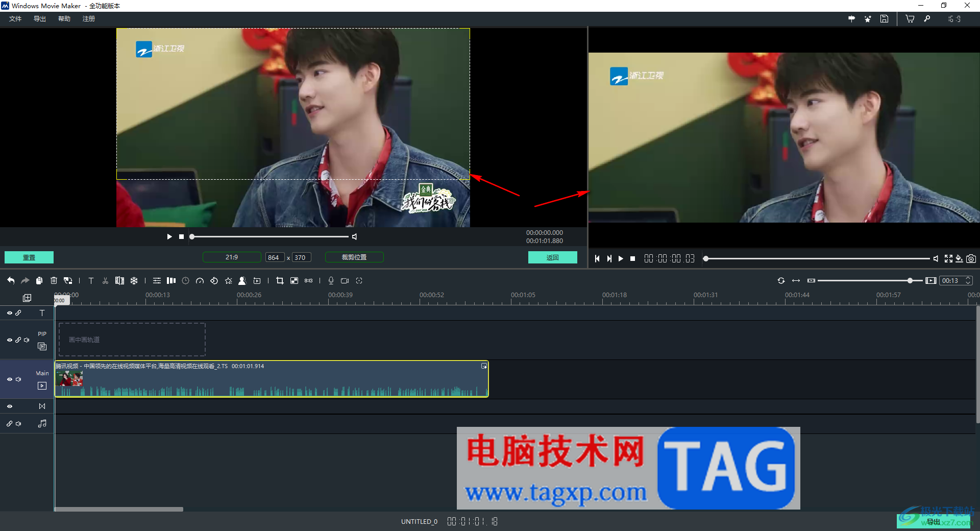Click the save project icon in top bar
Image resolution: width=980 pixels, height=531 pixels.
tap(884, 19)
